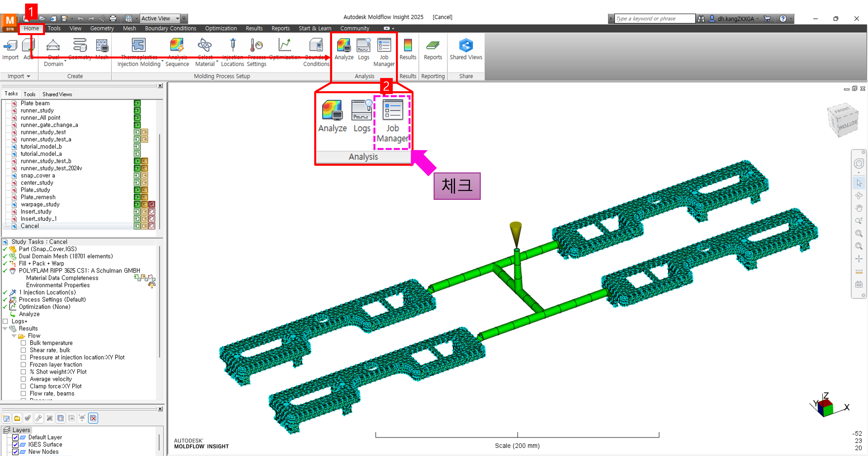Uncheck the IGES Surface layer checkbox
This screenshot has height=456, width=868.
coord(15,445)
